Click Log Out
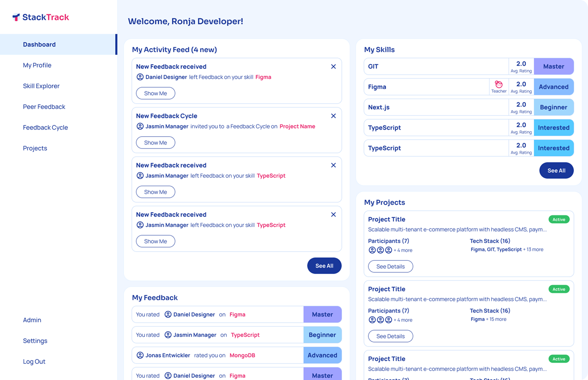The height and width of the screenshot is (380, 588). point(34,361)
